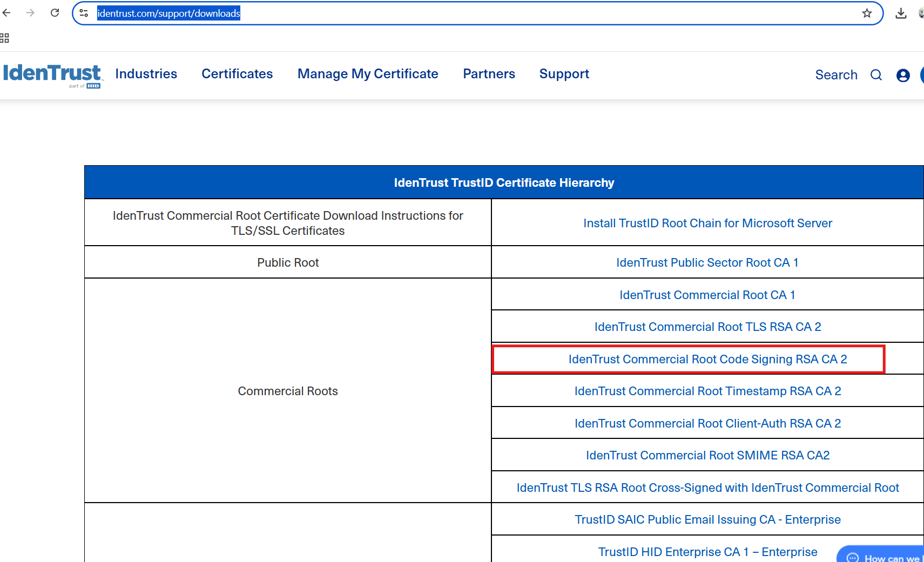
Task: Open IdenTrust Commercial Root CA 1 link
Action: (x=707, y=295)
